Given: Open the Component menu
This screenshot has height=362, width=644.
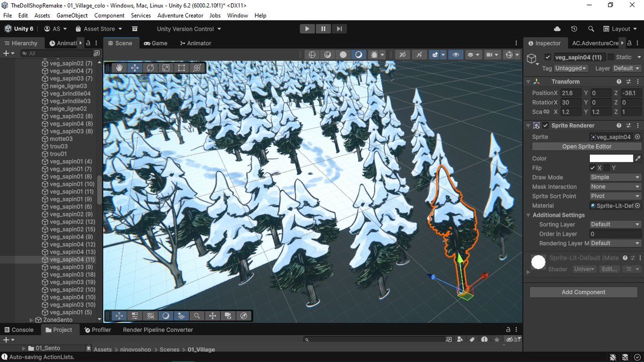Looking at the screenshot, I should coord(109,16).
